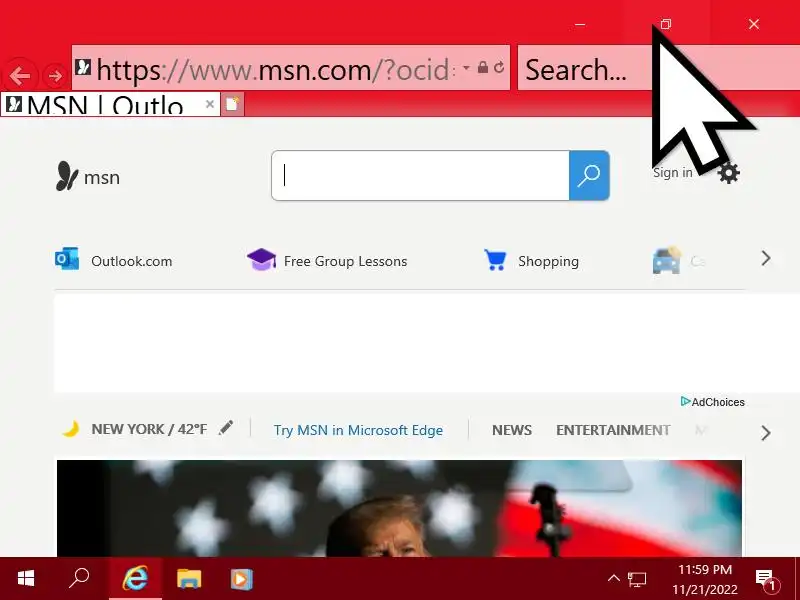800x600 pixels.
Task: Open Try MSN in Microsoft Edge link
Action: (x=358, y=430)
